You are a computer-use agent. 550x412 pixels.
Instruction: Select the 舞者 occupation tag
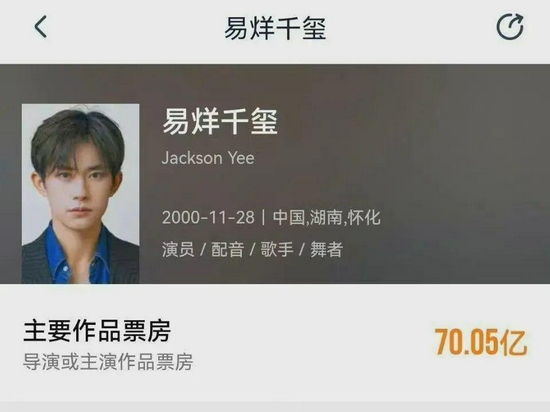tap(326, 250)
